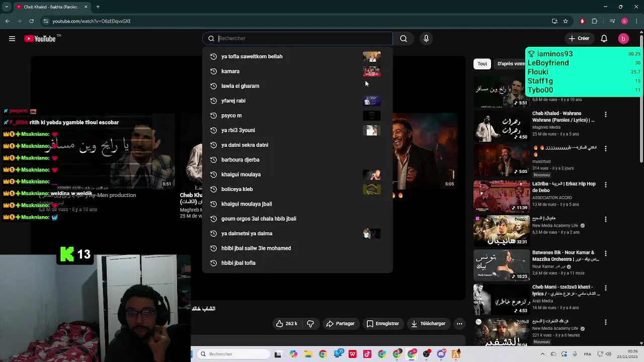The image size is (644, 362).
Task: Select suggestion 'yfarej rabi'
Action: (x=297, y=101)
